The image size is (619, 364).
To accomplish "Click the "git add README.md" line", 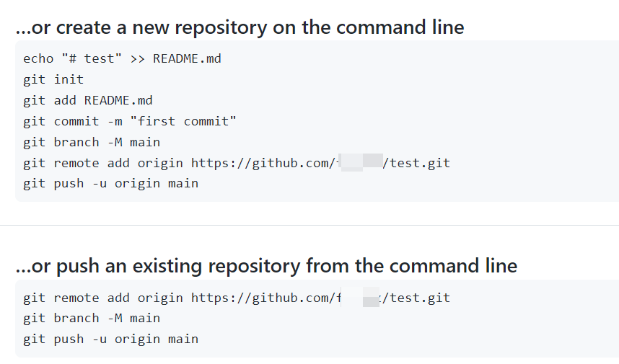I will point(87,100).
